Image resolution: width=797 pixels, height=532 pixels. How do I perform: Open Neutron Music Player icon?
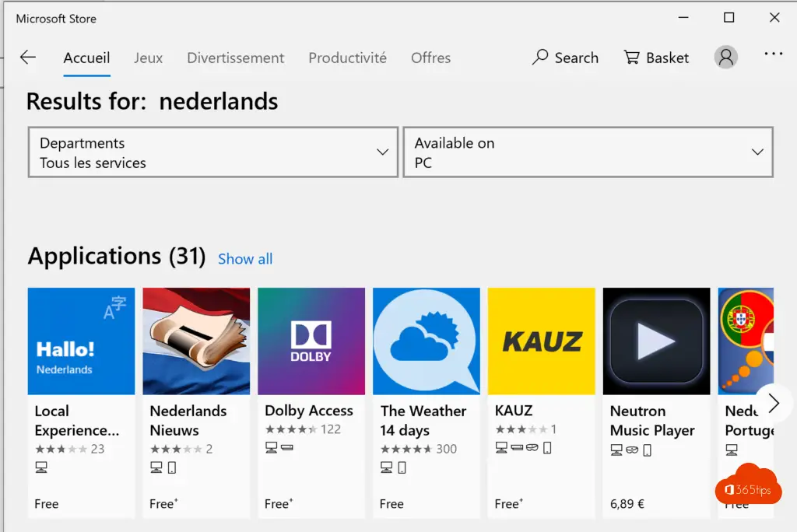point(656,341)
